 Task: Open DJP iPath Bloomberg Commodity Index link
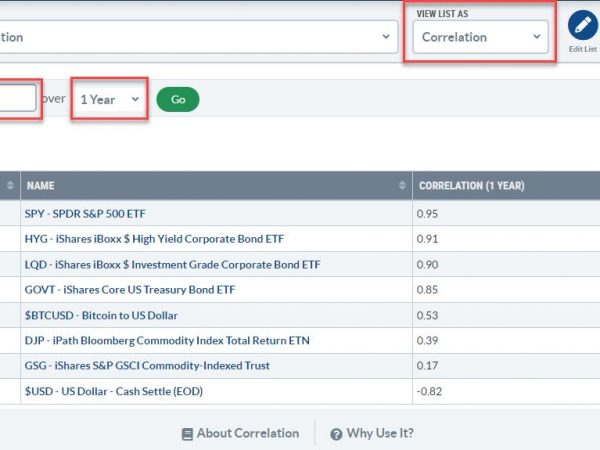[x=167, y=341]
